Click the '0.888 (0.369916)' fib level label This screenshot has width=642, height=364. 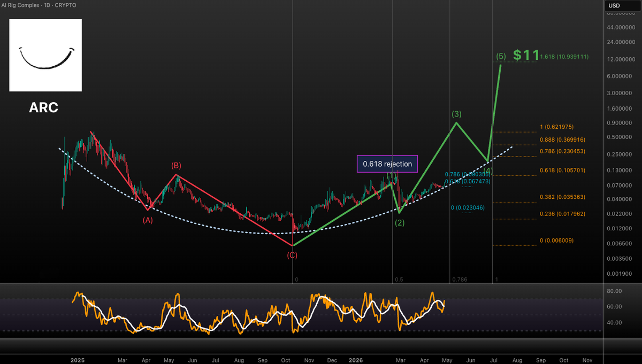(x=562, y=139)
